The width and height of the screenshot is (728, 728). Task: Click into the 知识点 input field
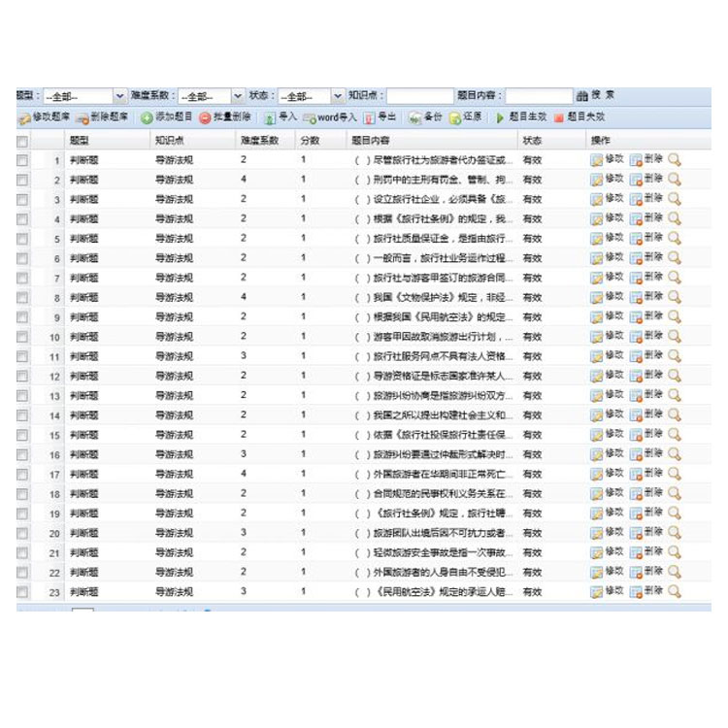pyautogui.click(x=420, y=96)
